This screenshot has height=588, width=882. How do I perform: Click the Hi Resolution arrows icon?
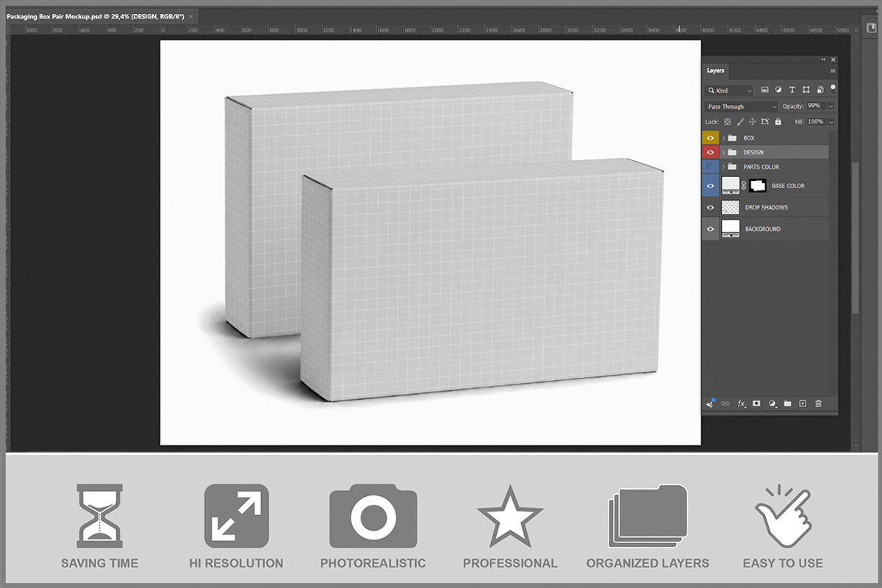[x=236, y=515]
